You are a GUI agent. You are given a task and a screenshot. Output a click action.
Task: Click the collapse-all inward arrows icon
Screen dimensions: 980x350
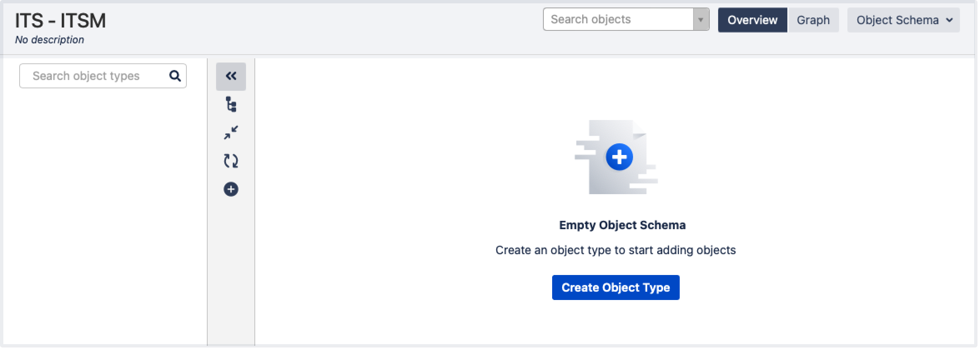point(231,132)
